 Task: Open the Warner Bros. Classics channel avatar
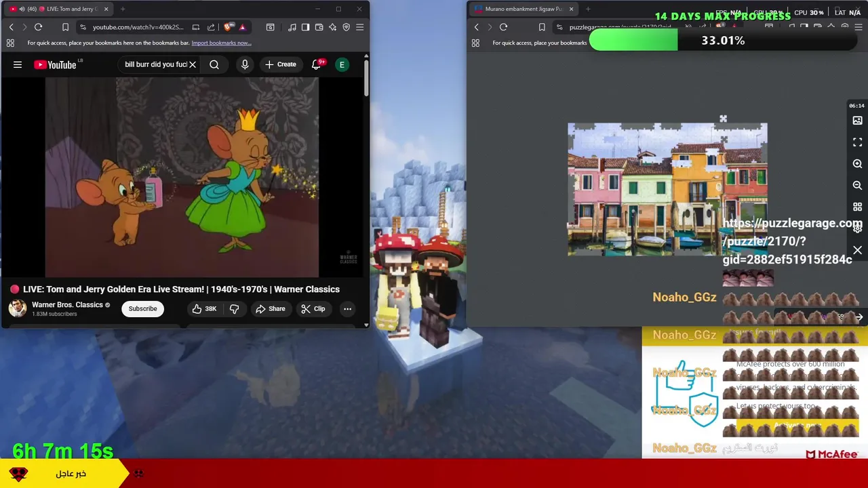pyautogui.click(x=18, y=308)
